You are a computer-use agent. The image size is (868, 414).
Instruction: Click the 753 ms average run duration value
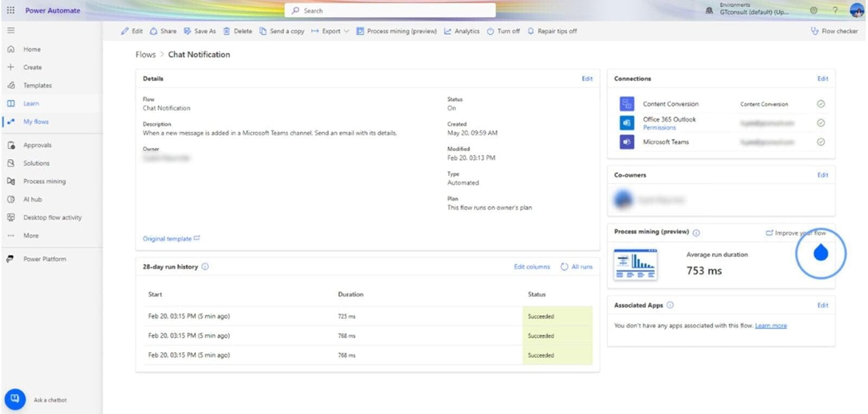coord(704,270)
